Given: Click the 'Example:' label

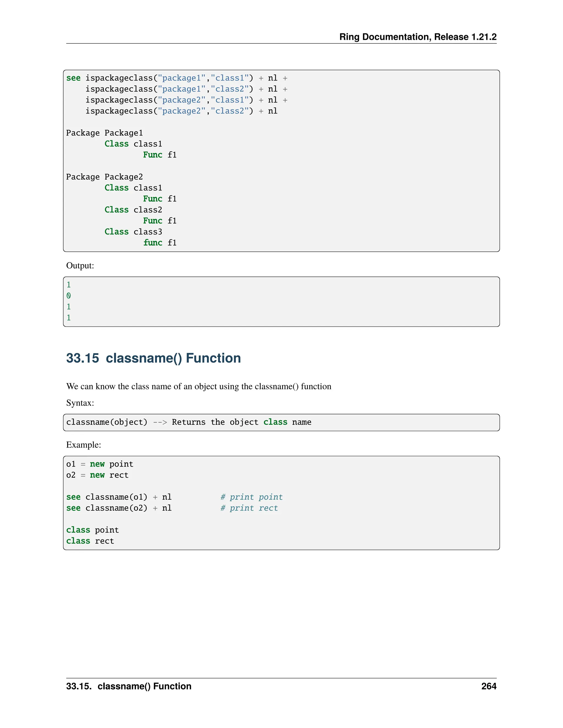Looking at the screenshot, I should (83, 445).
